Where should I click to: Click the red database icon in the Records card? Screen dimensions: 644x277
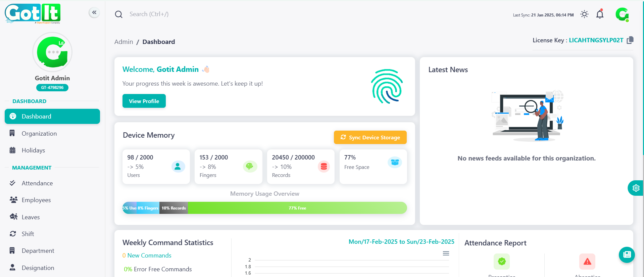(x=324, y=166)
